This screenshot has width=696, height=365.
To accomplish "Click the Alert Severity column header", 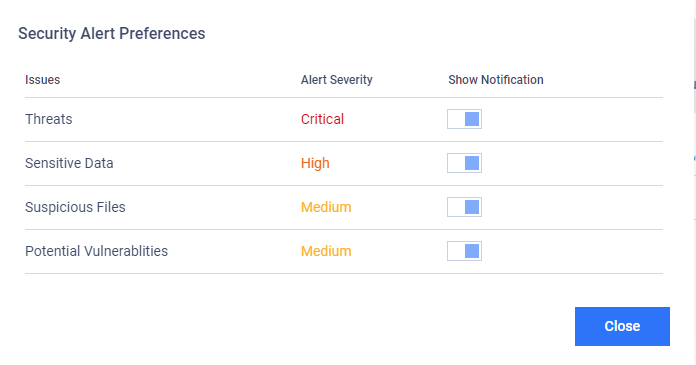I will [336, 79].
